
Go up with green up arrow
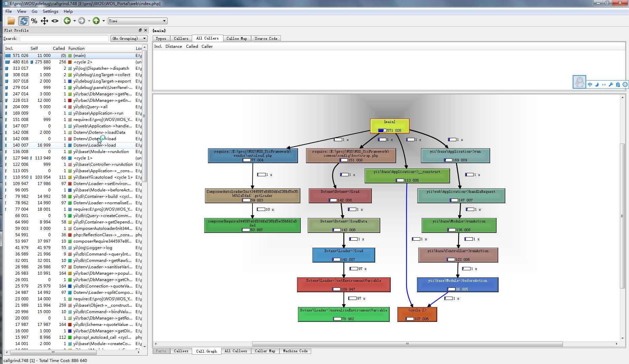(x=96, y=21)
